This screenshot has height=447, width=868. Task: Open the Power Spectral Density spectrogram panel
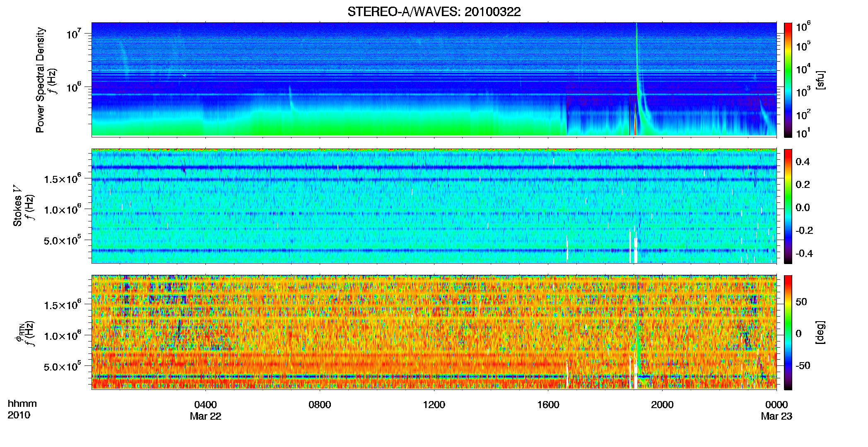click(x=434, y=79)
